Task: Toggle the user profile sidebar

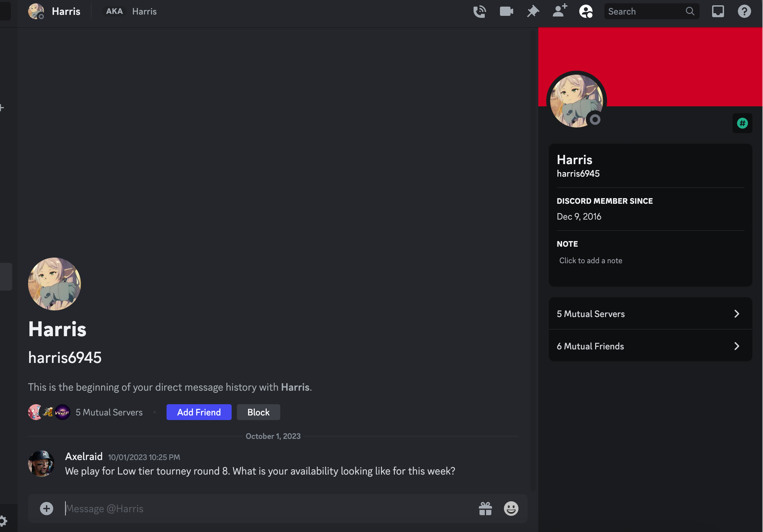Action: 586,12
